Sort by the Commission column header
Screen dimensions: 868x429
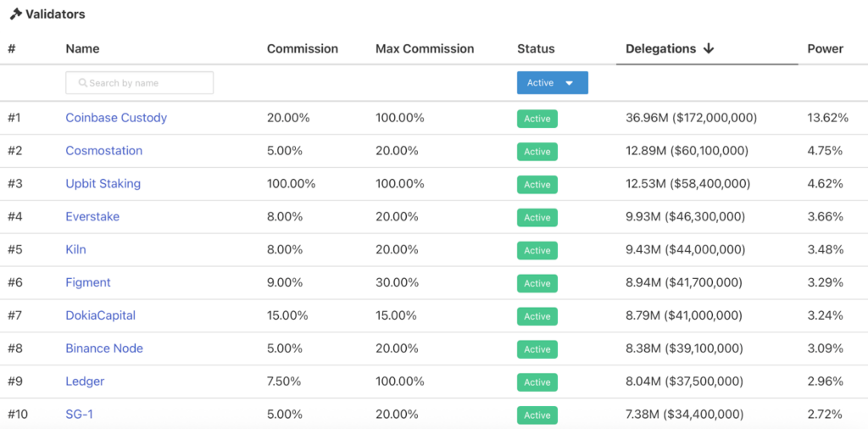point(303,48)
